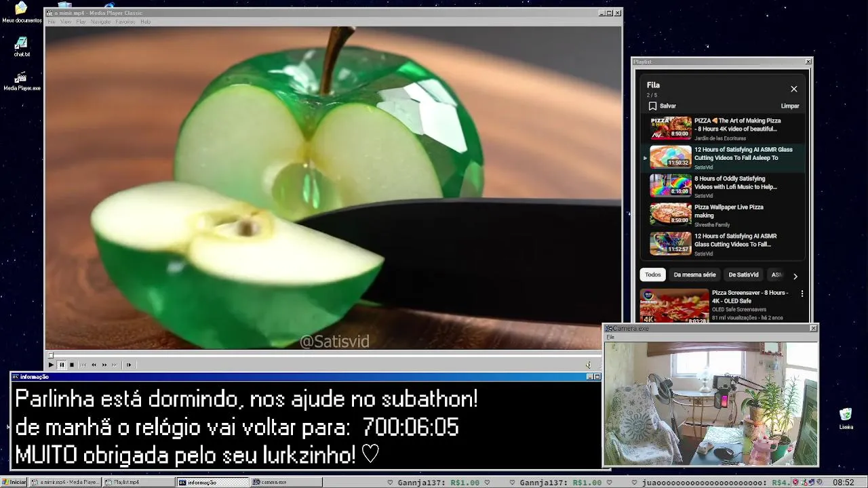Select 8 Hours of Oddly Satisfying thumbnail
The height and width of the screenshot is (488, 868).
pos(671,186)
